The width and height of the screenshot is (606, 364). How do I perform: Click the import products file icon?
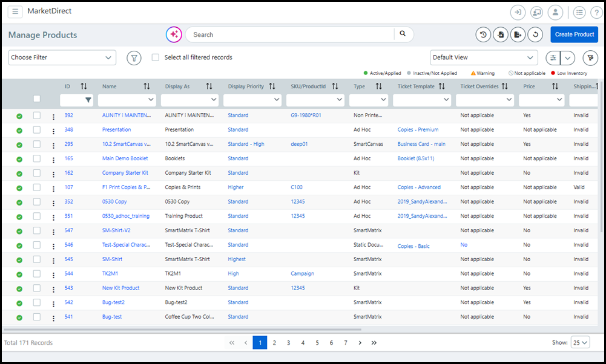tap(501, 35)
